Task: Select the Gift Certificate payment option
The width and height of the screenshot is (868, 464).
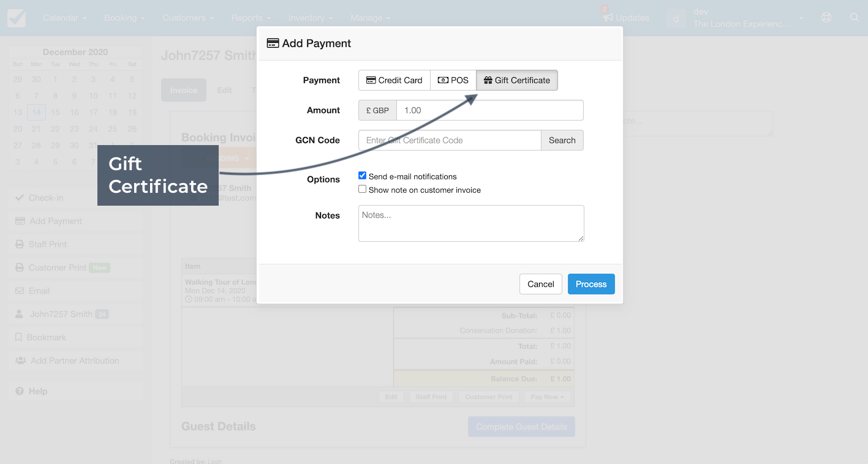Action: (517, 80)
